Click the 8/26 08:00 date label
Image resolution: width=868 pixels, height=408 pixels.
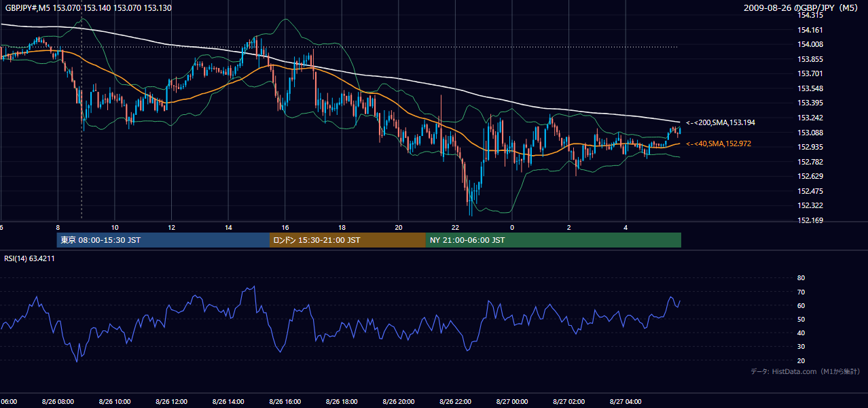58,402
